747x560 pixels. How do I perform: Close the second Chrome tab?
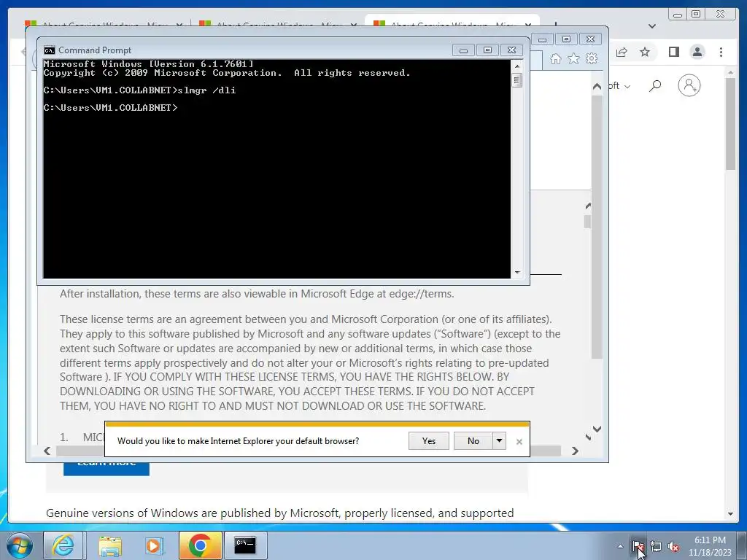click(353, 25)
